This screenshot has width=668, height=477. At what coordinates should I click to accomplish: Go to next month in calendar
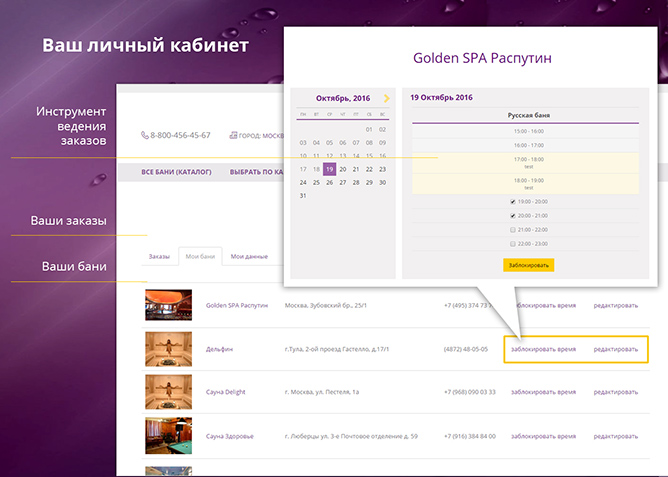coord(386,98)
